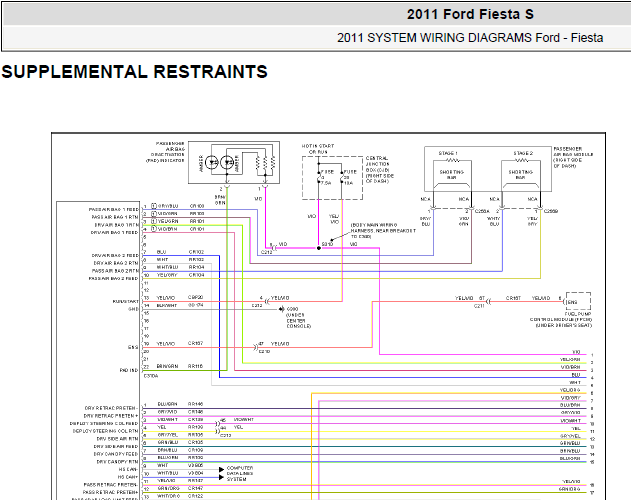The height and width of the screenshot is (500, 631).
Task: Click circuit code "CR101"
Action: point(197,229)
